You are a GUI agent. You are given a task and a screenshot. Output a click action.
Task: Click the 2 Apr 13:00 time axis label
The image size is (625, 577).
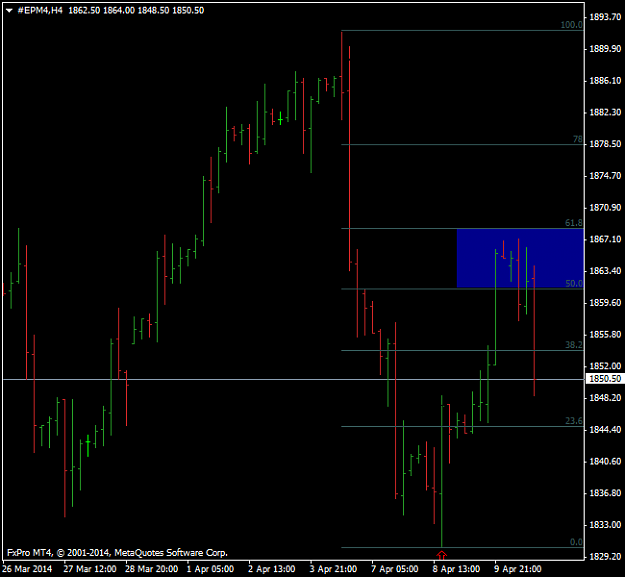pyautogui.click(x=272, y=569)
